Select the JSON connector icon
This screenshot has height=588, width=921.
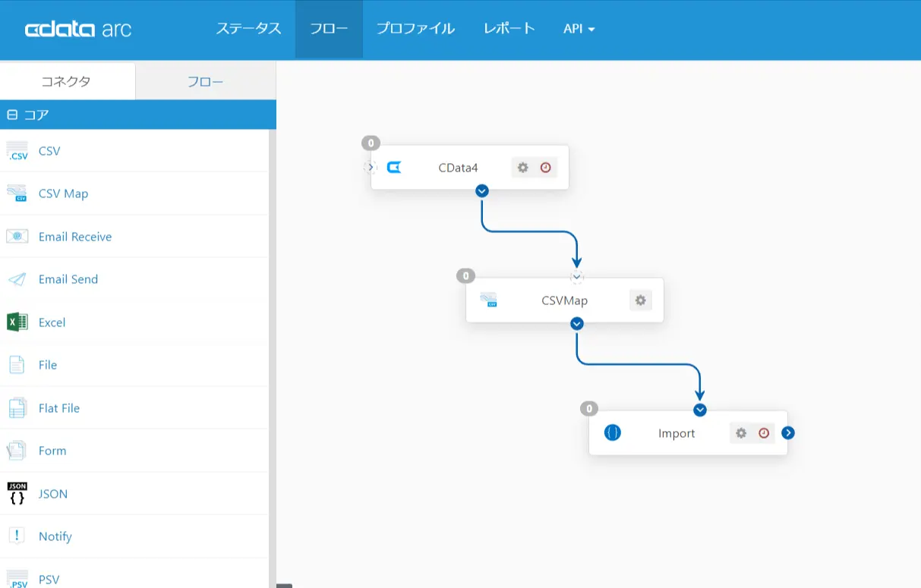(17, 494)
